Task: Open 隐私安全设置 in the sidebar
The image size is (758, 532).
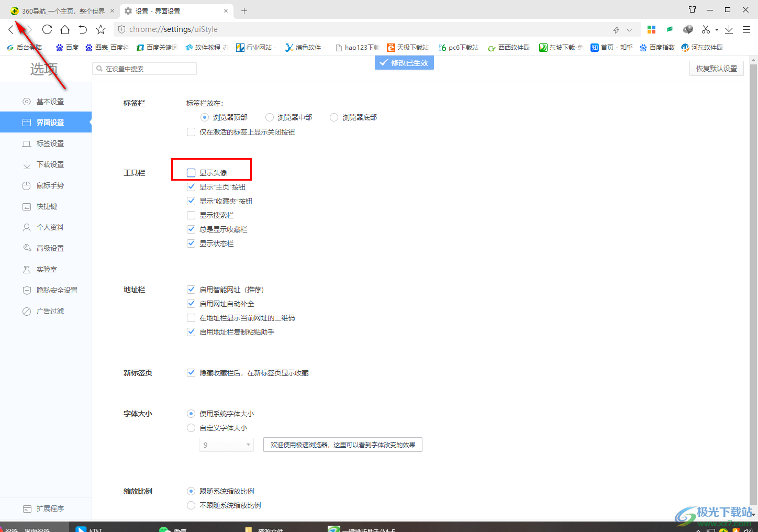Action: (x=46, y=290)
